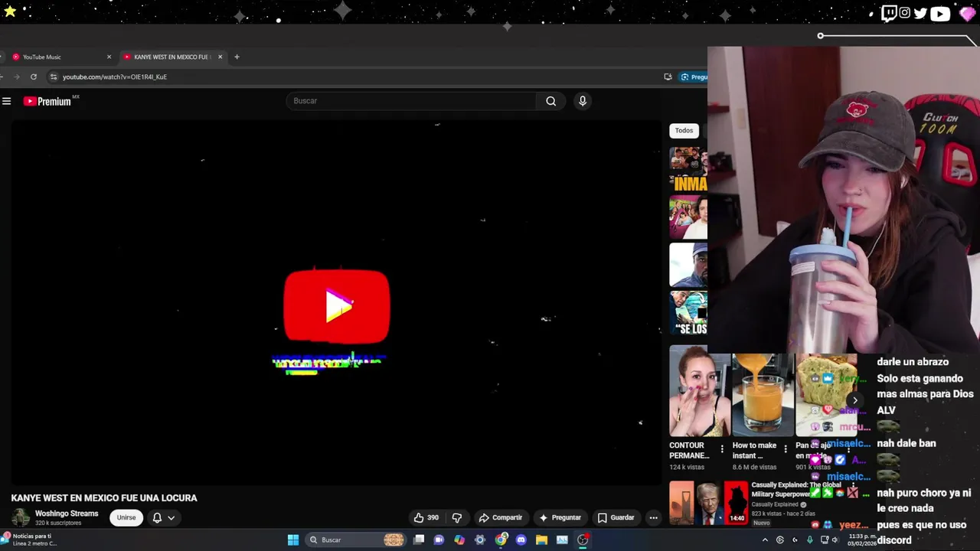Open the INMA recommended video thumbnail

click(688, 169)
